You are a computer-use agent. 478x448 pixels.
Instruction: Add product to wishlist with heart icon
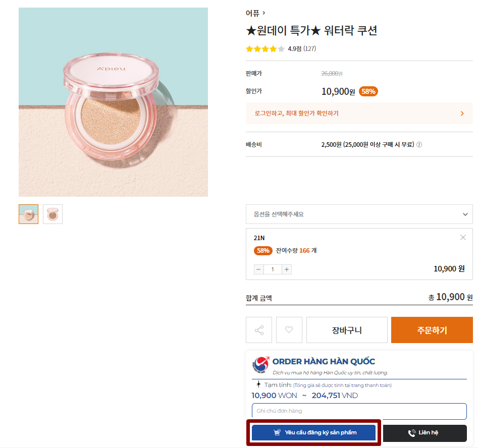[289, 330]
